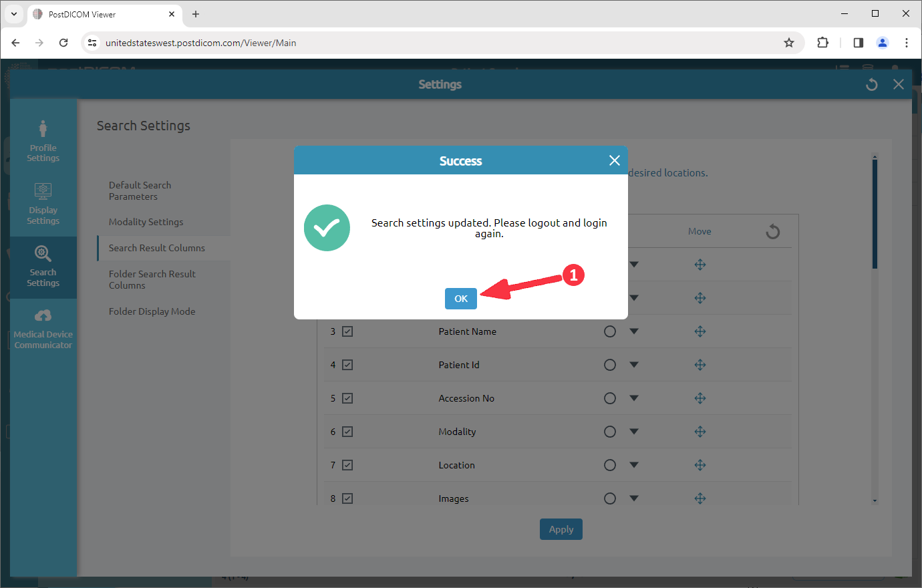
Task: Toggle the Location row checkbox
Action: [x=348, y=464]
